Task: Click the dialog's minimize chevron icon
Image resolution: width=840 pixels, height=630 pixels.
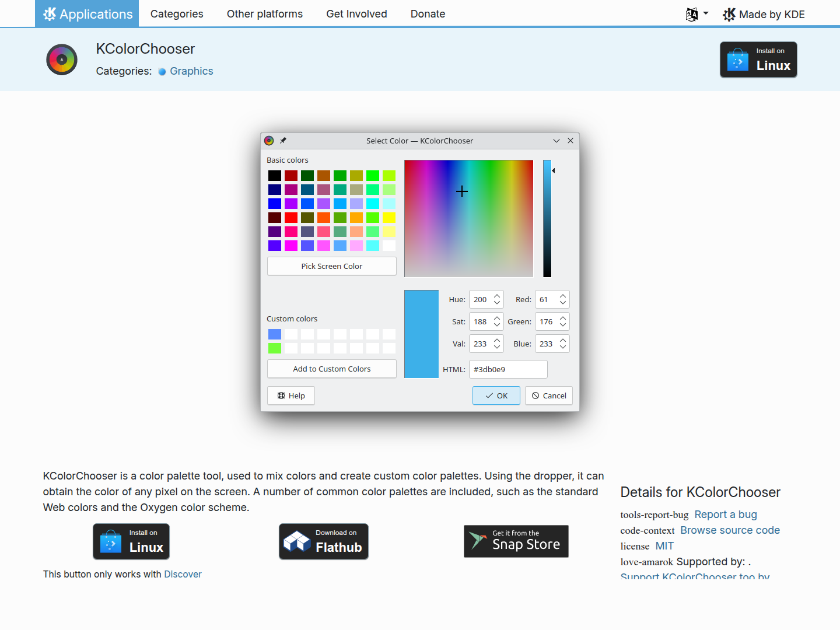Action: tap(556, 141)
